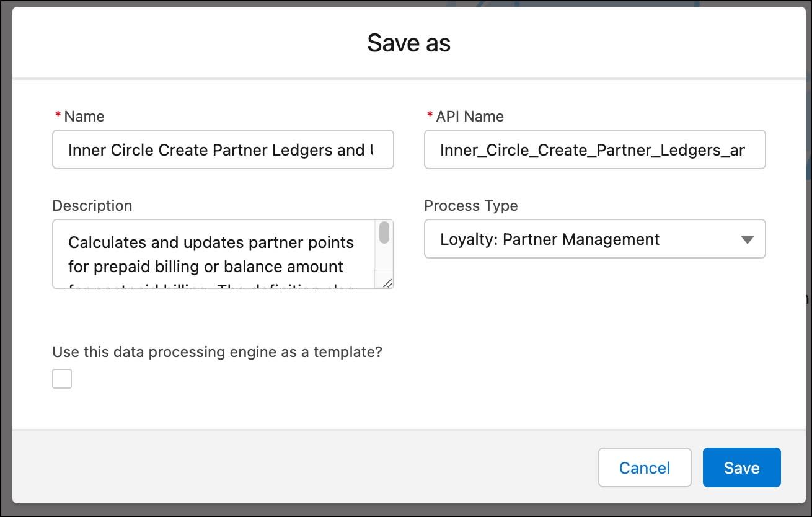The width and height of the screenshot is (812, 517).
Task: Click the Cancel button
Action: 645,467
